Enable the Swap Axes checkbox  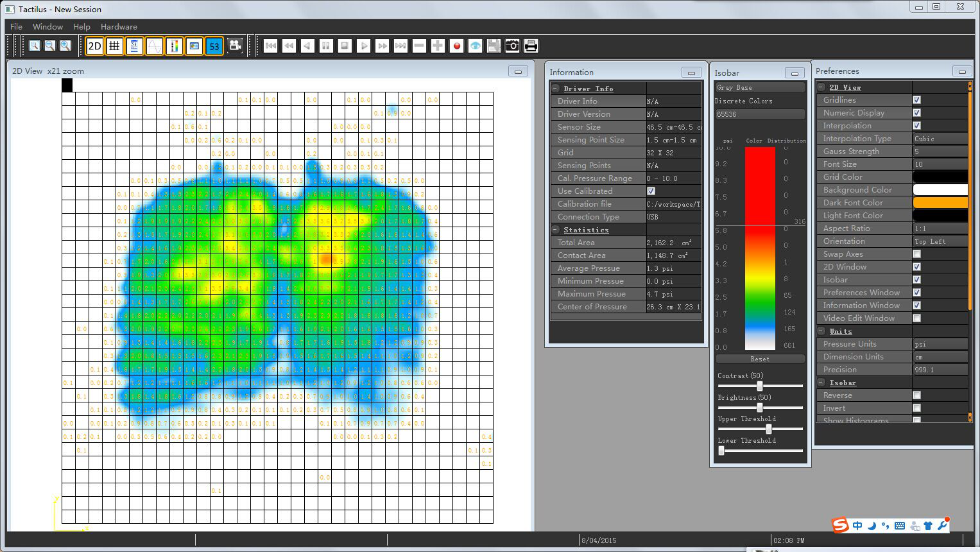pos(916,254)
